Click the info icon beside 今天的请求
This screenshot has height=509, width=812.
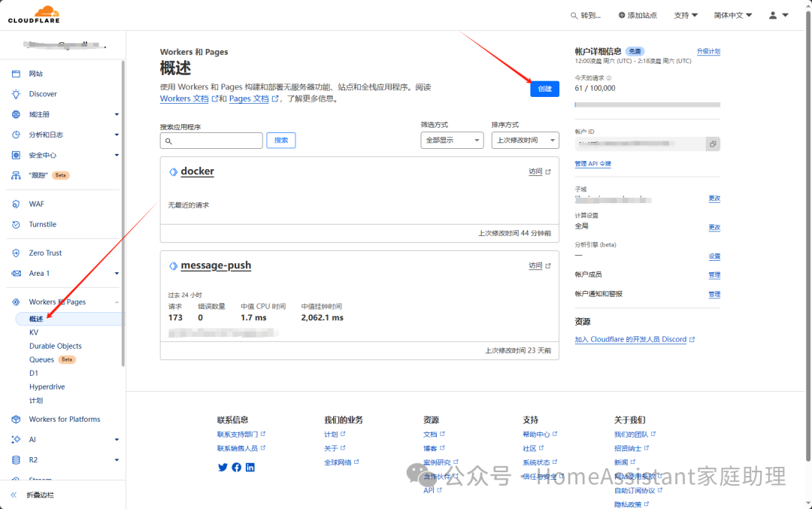point(609,78)
